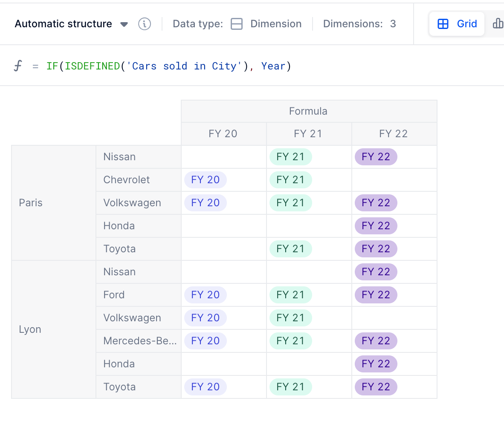Image resolution: width=504 pixels, height=421 pixels.
Task: Select the "Formula" column group header
Action: point(309,111)
